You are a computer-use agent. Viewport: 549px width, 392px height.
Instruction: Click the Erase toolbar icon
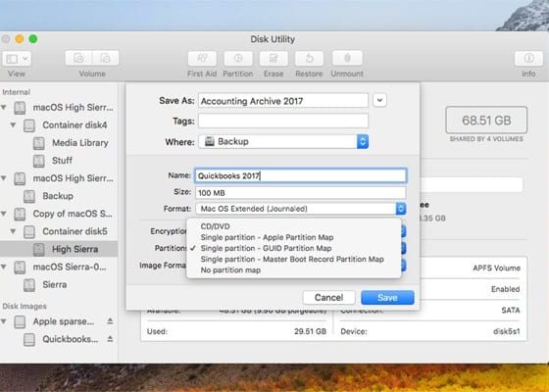[274, 58]
